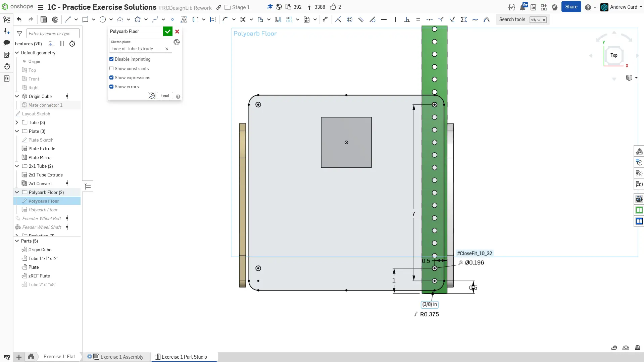This screenshot has width=644, height=362.
Task: Select the Text sketch tool
Action: [184, 19]
